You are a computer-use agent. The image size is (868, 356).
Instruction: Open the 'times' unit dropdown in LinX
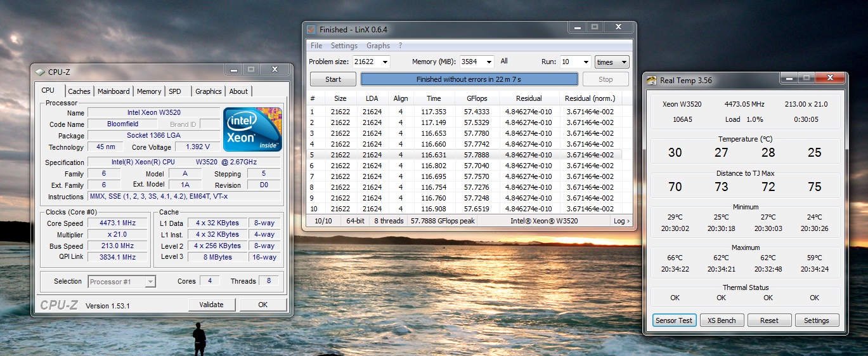tap(612, 62)
